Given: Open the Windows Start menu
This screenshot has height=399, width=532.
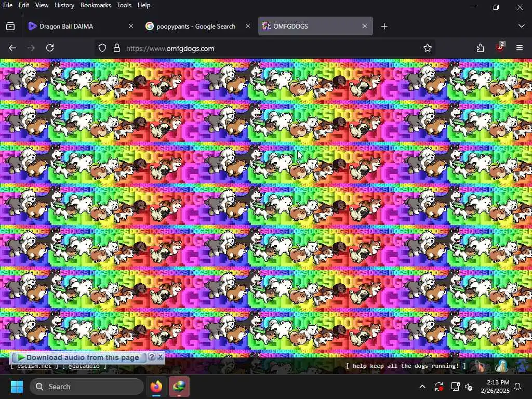Looking at the screenshot, I should (17, 387).
